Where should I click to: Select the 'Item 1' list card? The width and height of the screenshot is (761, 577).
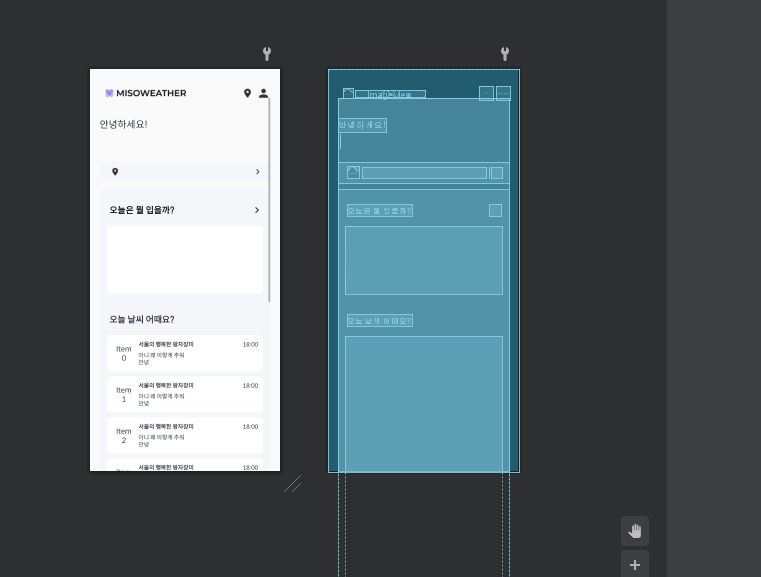click(x=185, y=394)
